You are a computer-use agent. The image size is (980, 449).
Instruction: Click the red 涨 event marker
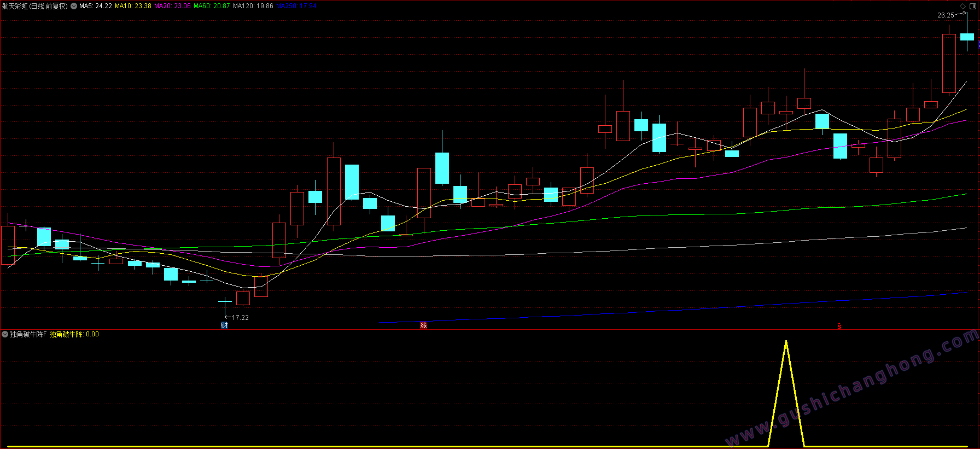point(423,325)
